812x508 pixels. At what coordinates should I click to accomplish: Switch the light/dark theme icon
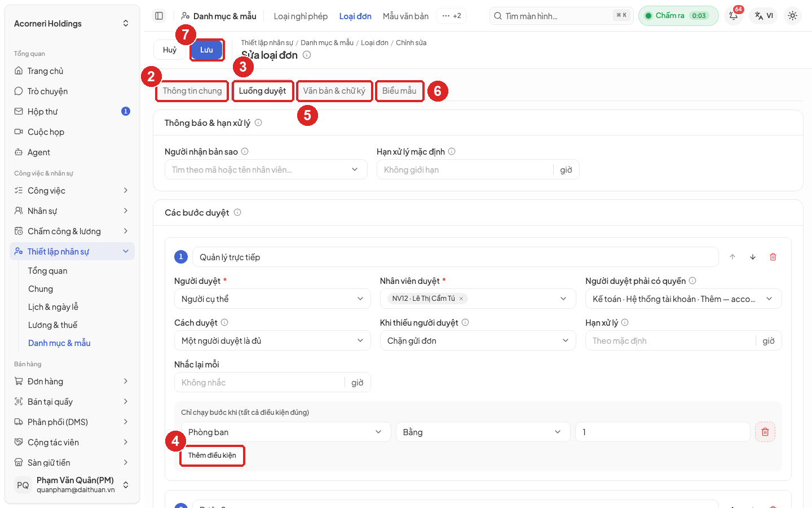792,16
